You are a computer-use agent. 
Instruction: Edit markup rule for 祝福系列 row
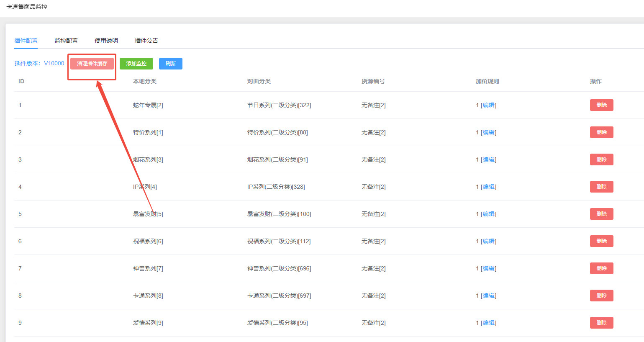pos(488,241)
